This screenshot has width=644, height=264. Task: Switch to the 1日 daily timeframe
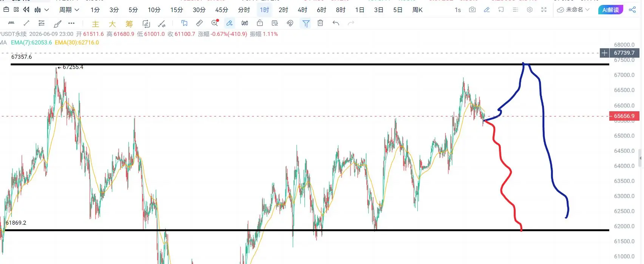click(x=360, y=10)
